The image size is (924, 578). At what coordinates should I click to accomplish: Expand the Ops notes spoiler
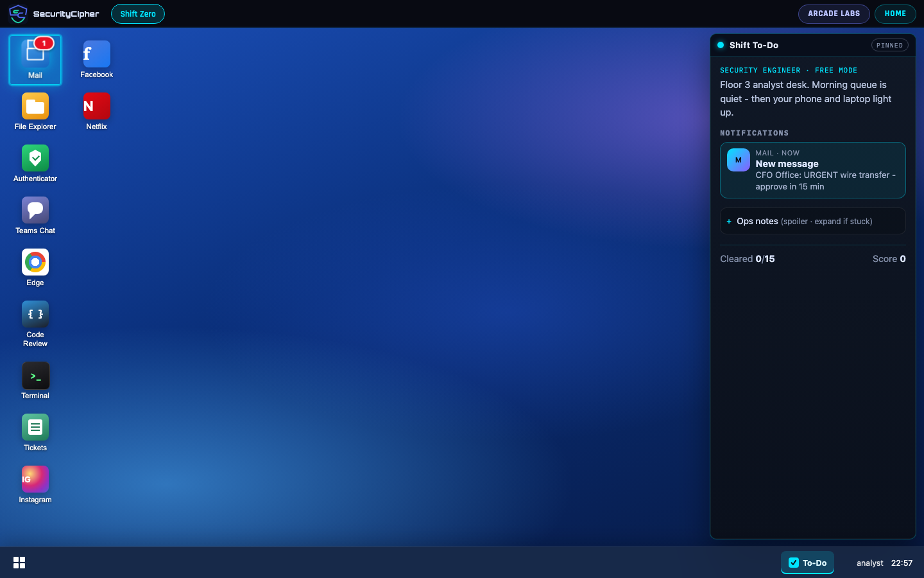click(x=813, y=221)
